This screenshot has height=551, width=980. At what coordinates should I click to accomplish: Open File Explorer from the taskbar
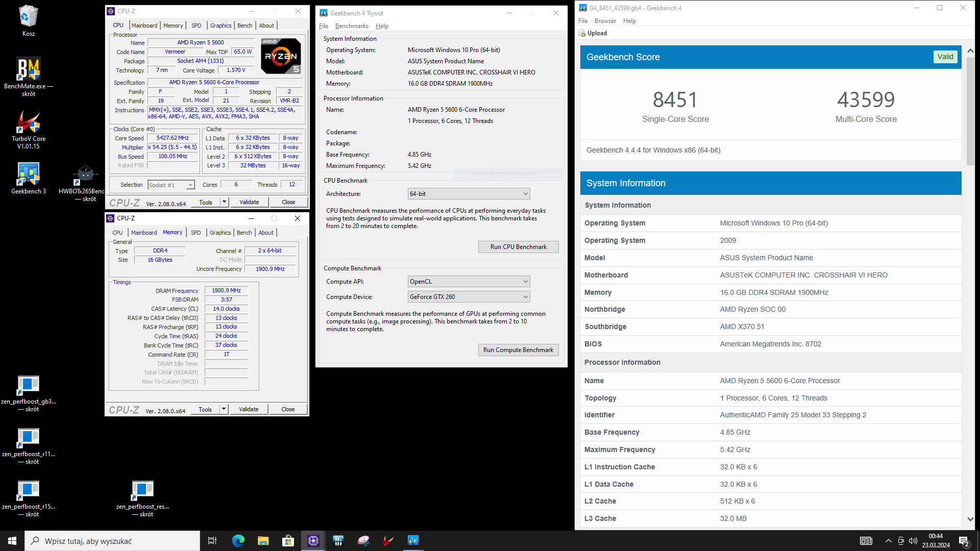263,541
